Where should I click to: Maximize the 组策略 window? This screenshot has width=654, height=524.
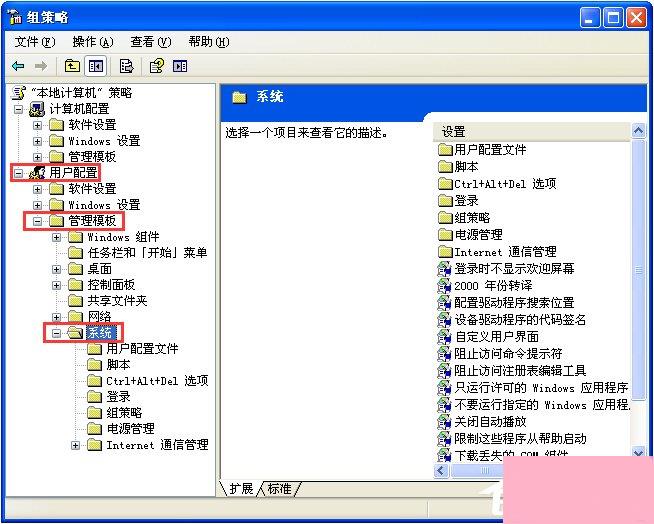click(x=613, y=18)
